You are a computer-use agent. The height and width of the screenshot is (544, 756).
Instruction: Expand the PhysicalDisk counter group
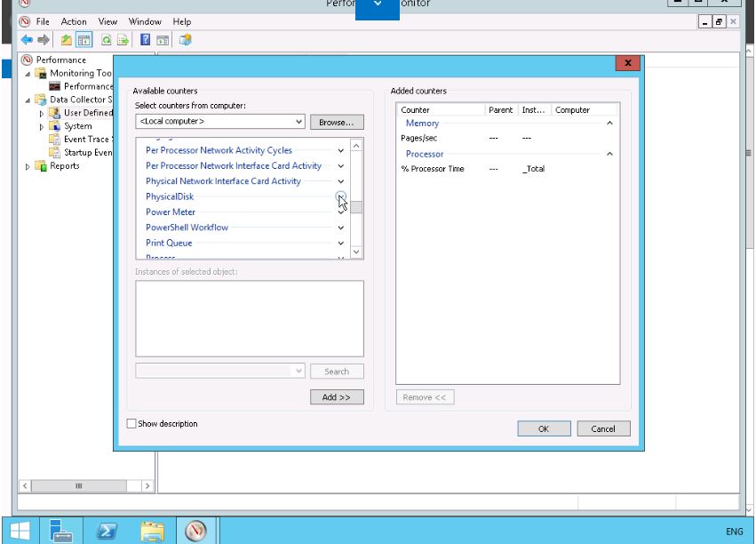(340, 196)
